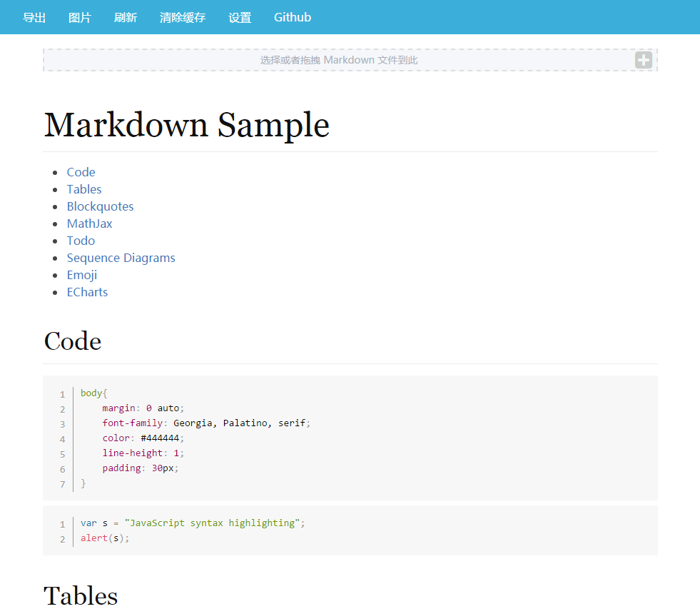Click line number 7 in CSS block
The image size is (700, 609).
(63, 484)
